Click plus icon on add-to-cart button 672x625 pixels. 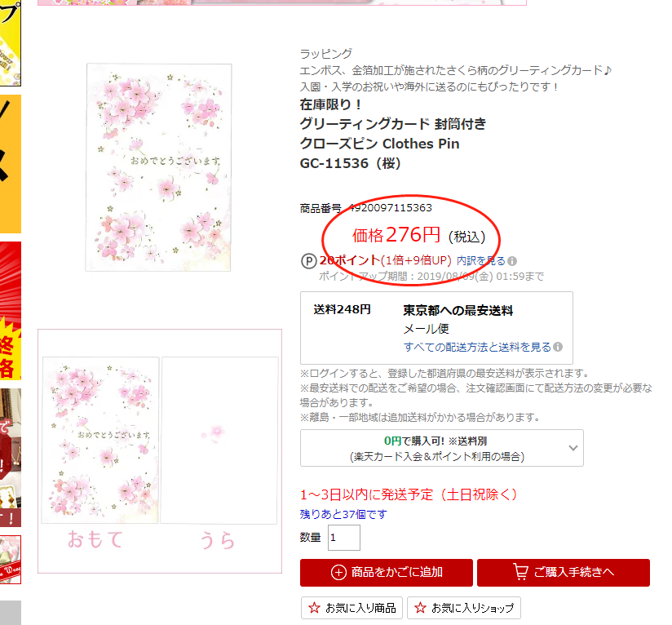[338, 572]
